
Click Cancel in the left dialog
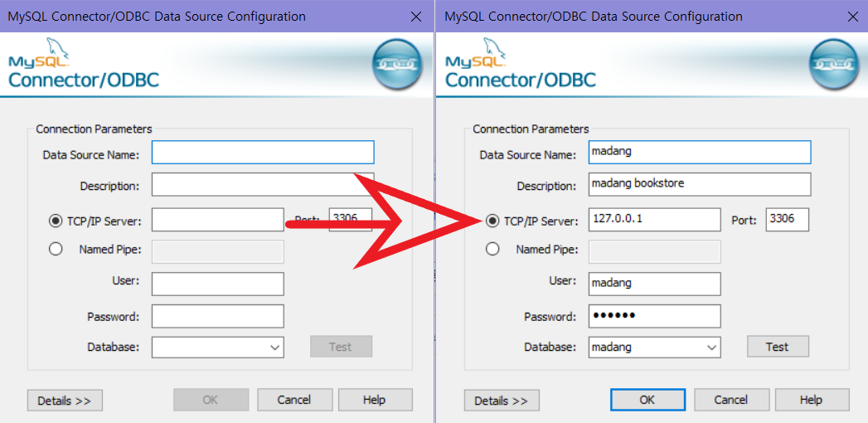pos(294,400)
